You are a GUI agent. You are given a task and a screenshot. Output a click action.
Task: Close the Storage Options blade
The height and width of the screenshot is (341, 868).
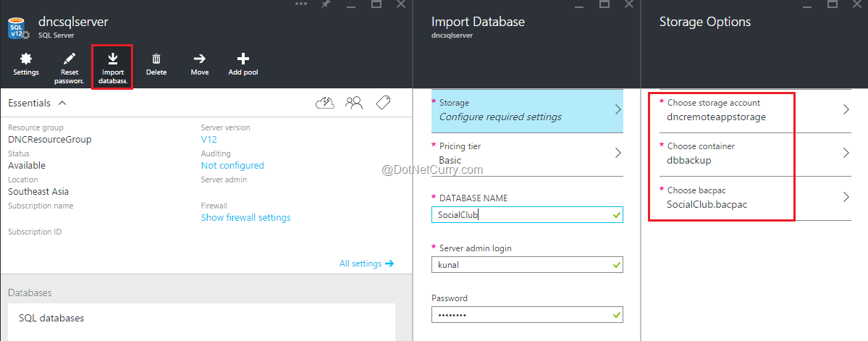click(857, 4)
